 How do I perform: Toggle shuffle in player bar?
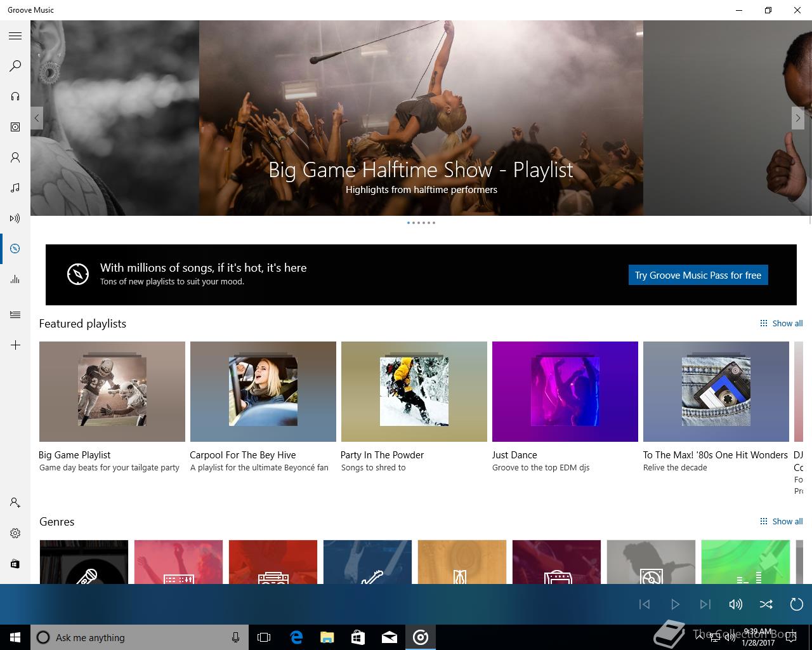coord(766,604)
